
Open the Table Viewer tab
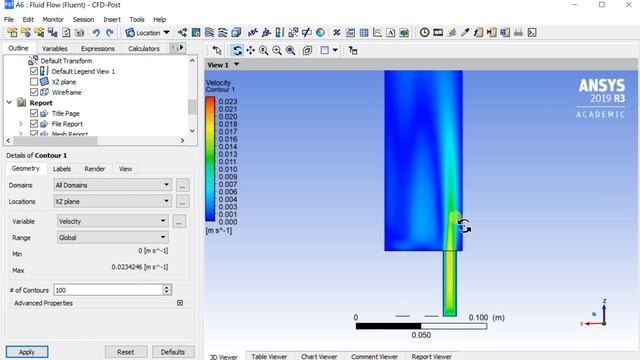(269, 356)
